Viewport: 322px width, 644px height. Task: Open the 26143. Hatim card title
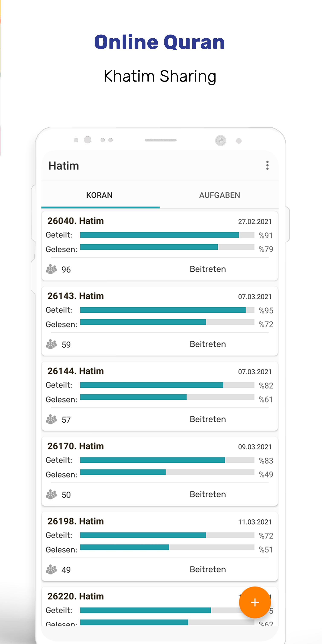click(x=76, y=296)
